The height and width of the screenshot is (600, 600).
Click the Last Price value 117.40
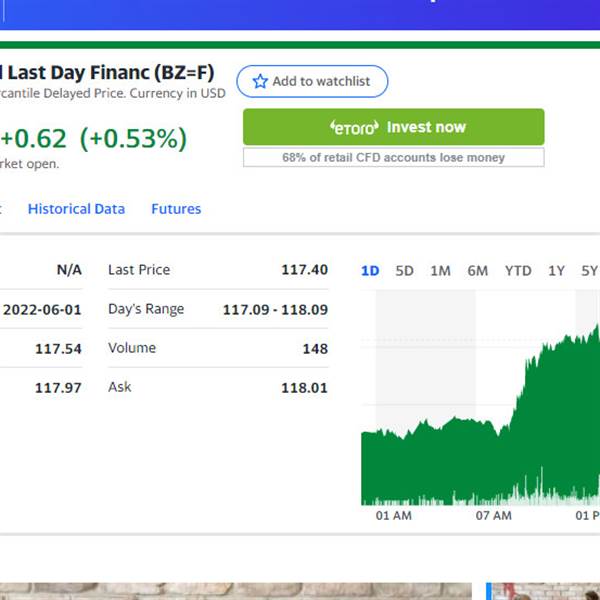point(305,270)
